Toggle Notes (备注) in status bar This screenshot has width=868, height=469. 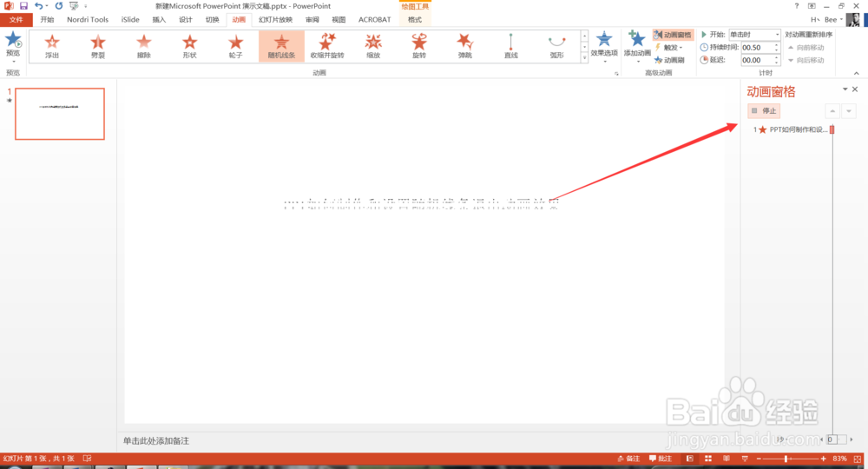click(628, 459)
